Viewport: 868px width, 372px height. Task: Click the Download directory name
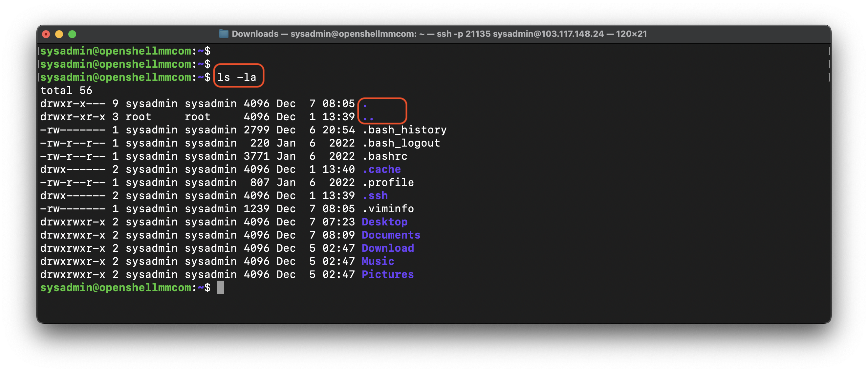pos(388,248)
